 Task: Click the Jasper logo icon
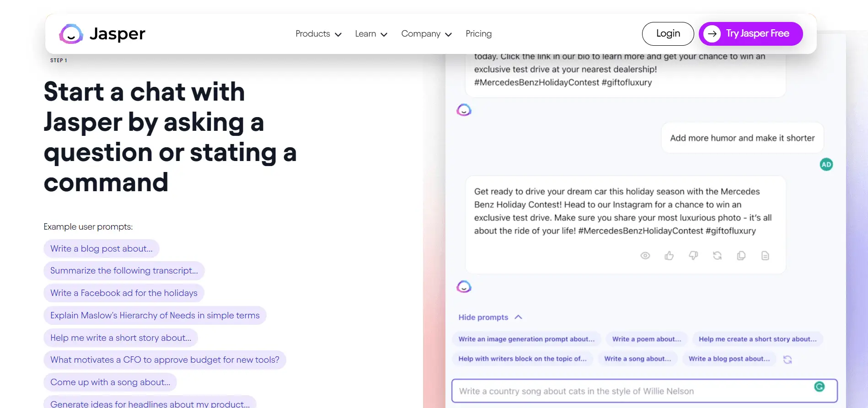point(71,34)
